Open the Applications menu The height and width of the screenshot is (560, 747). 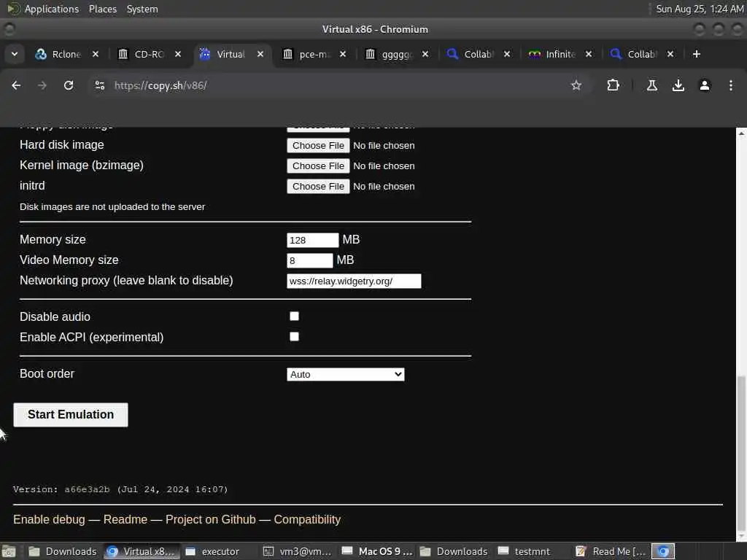(x=52, y=9)
